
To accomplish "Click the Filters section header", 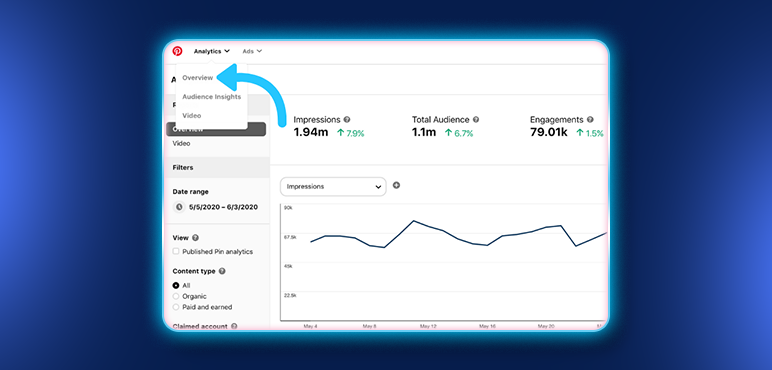I will click(217, 167).
